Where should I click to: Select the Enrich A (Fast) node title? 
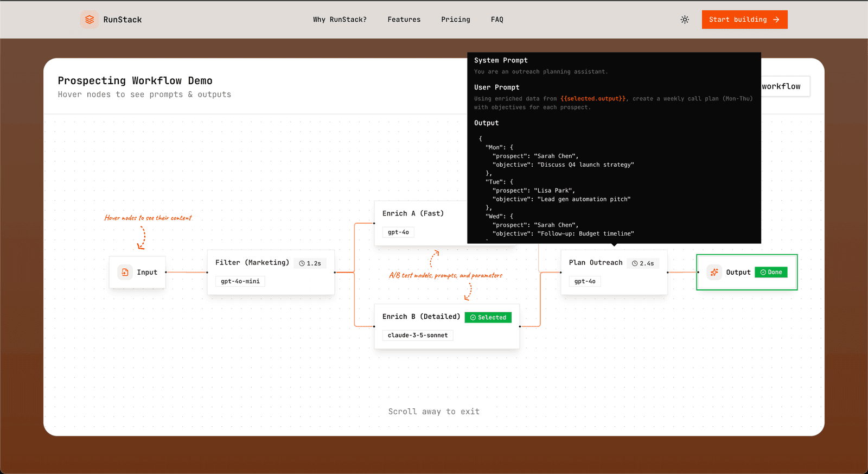pyautogui.click(x=413, y=213)
